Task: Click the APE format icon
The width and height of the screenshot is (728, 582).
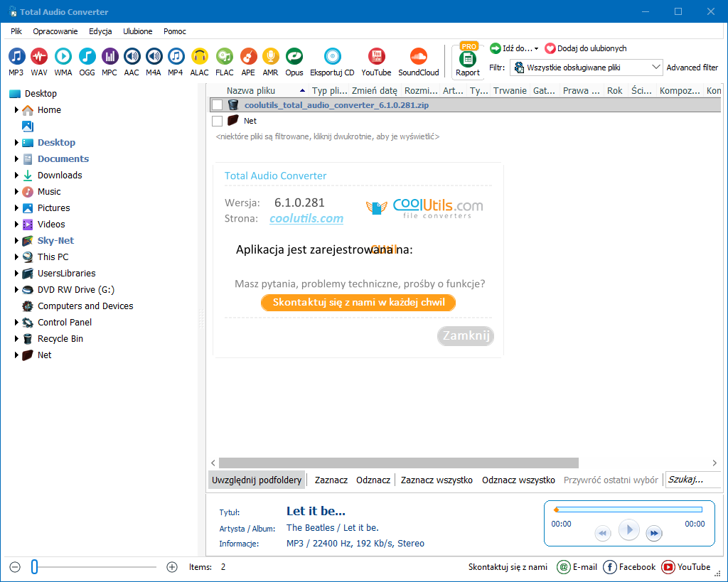Action: [x=248, y=57]
